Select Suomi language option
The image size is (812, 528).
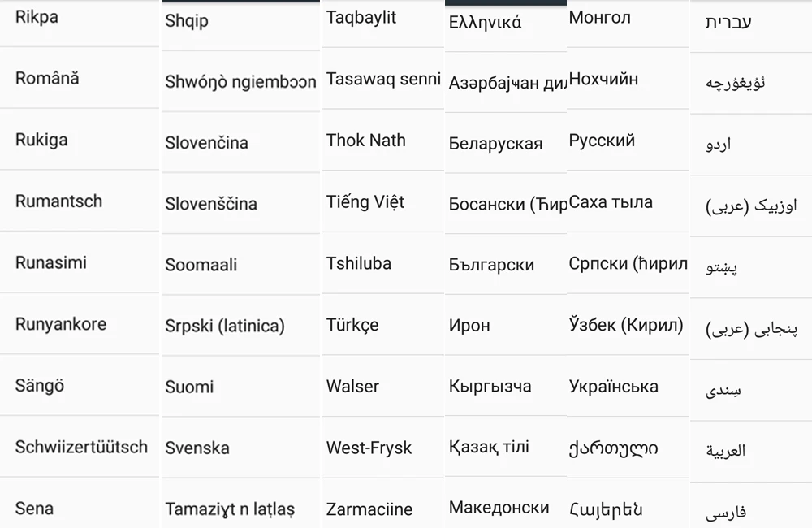click(241, 387)
